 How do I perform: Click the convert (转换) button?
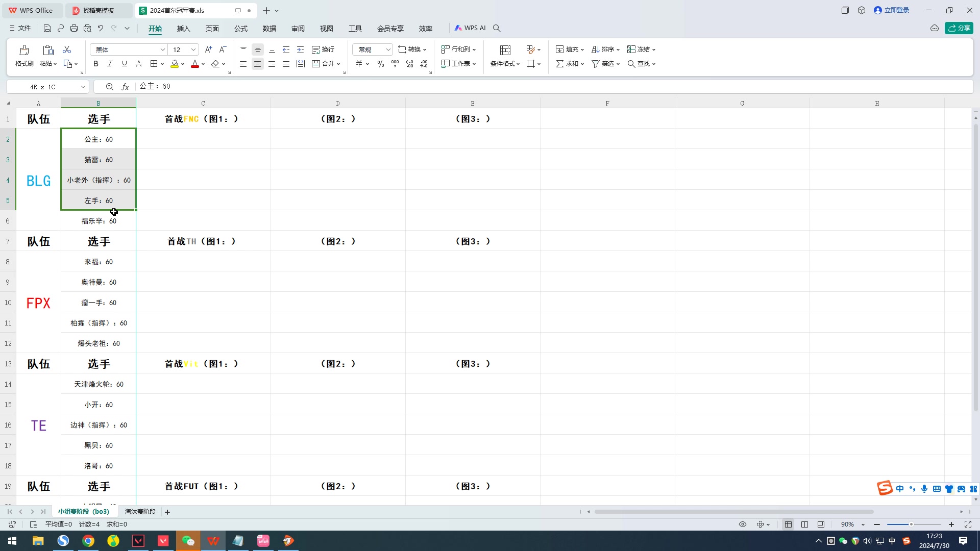412,49
